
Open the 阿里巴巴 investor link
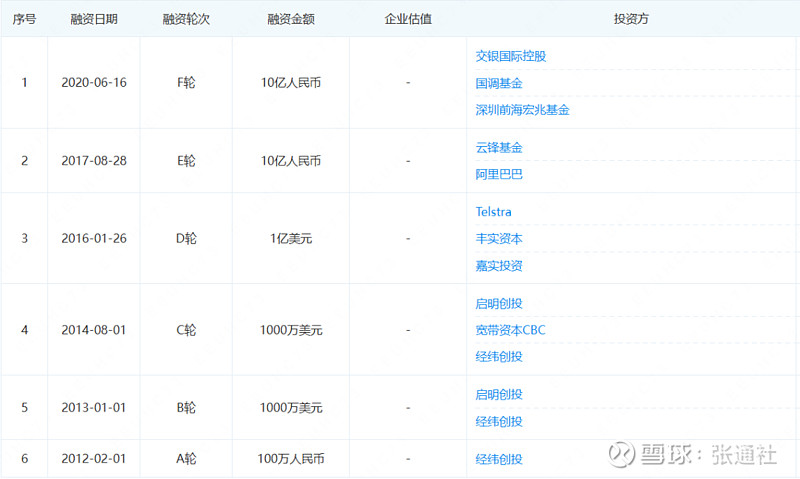coord(499,174)
